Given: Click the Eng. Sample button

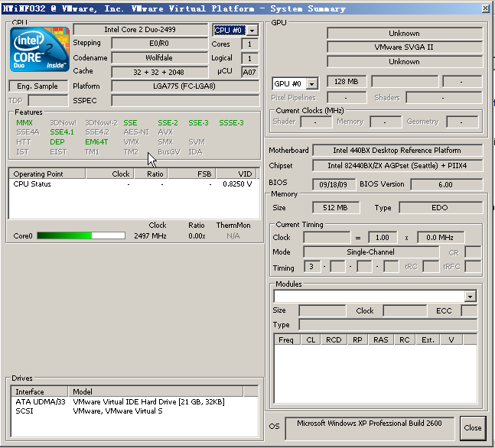Looking at the screenshot, I should coord(38,86).
